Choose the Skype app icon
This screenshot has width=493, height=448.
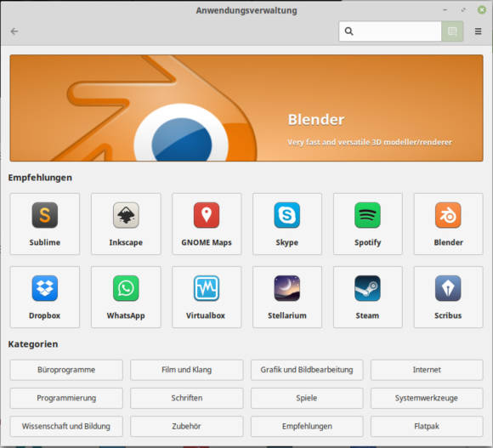point(286,215)
